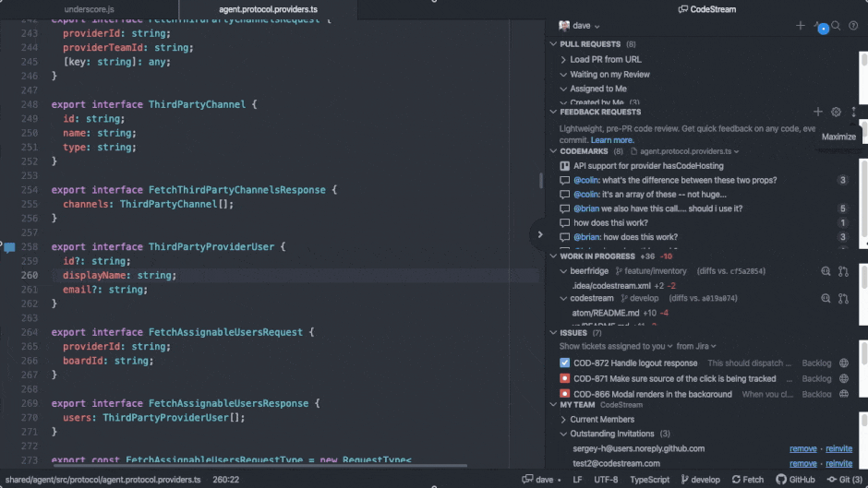Click develop branch in status bar
Viewport: 868px width, 488px height.
700,480
